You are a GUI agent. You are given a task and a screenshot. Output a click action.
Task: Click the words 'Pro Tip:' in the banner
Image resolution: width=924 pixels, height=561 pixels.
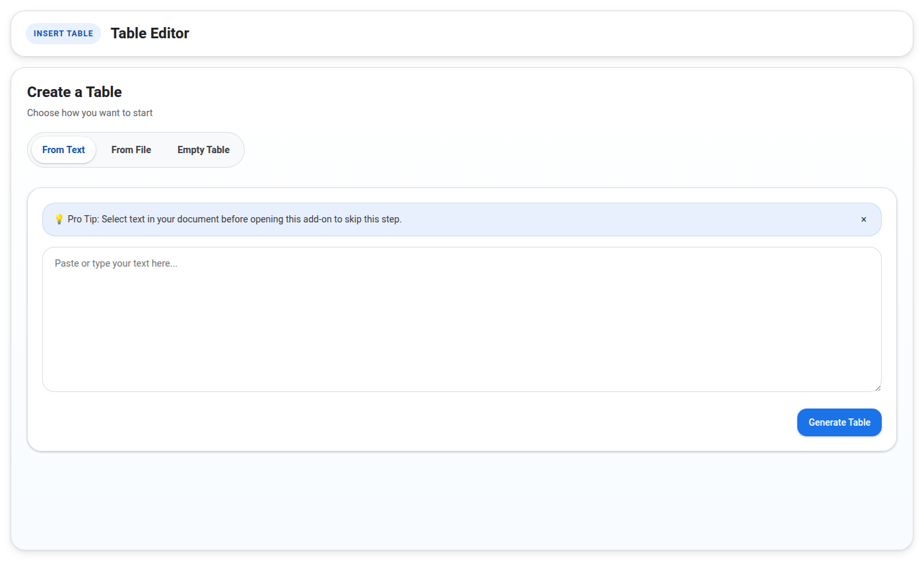tap(83, 219)
